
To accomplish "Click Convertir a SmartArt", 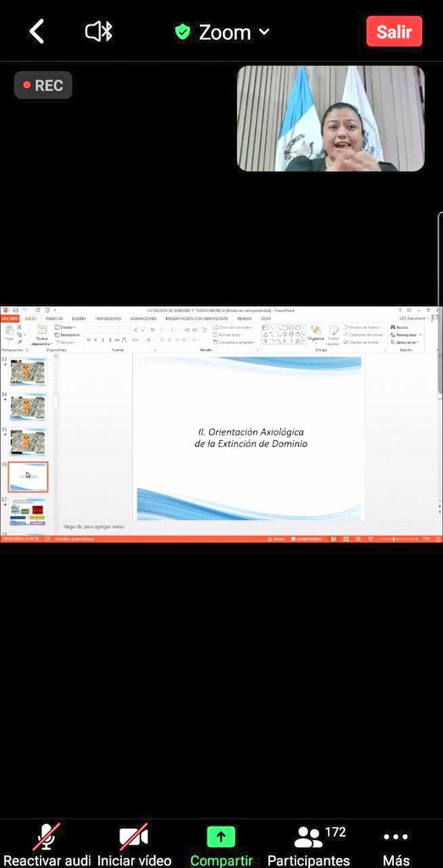I will pyautogui.click(x=235, y=342).
